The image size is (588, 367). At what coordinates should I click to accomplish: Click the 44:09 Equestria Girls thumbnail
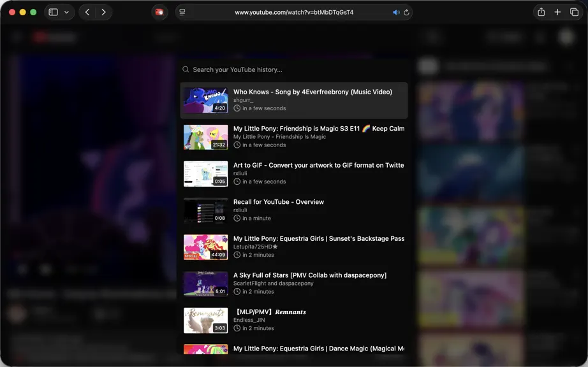pos(205,247)
